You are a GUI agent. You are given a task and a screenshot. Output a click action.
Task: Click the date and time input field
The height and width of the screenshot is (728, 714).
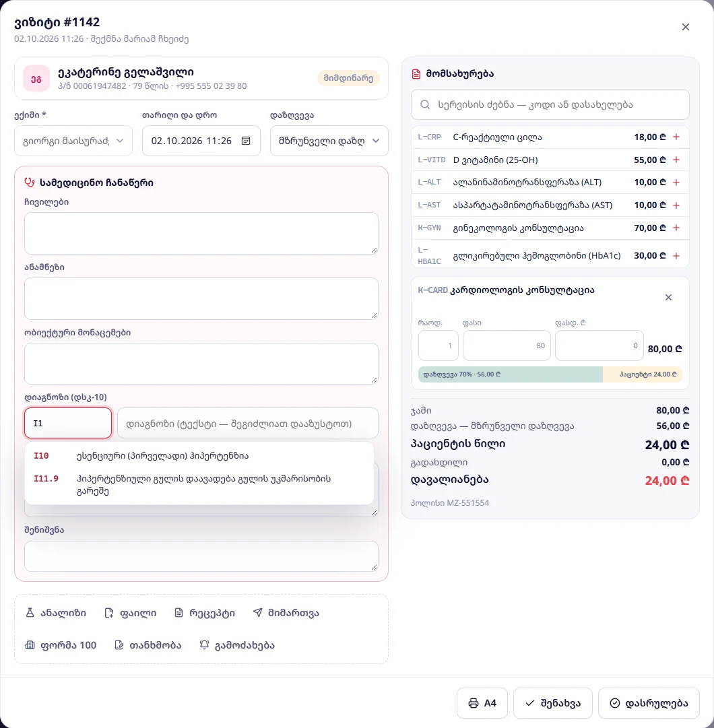pyautogui.click(x=201, y=141)
